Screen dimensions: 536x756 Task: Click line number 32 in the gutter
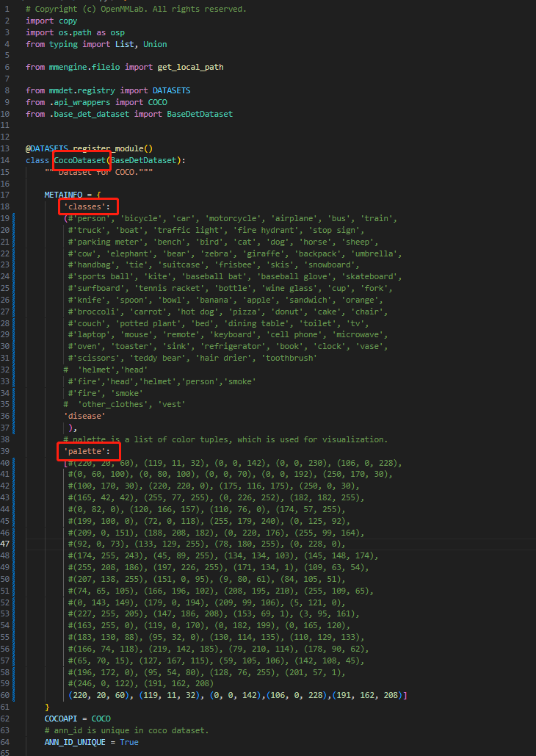click(x=6, y=369)
